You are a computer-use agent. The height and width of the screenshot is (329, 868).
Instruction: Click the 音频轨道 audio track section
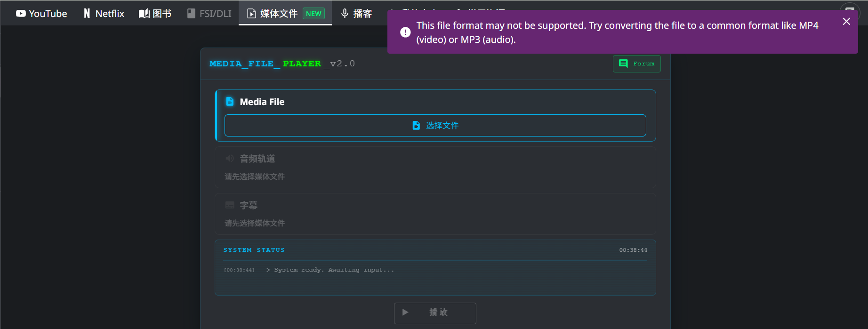435,168
